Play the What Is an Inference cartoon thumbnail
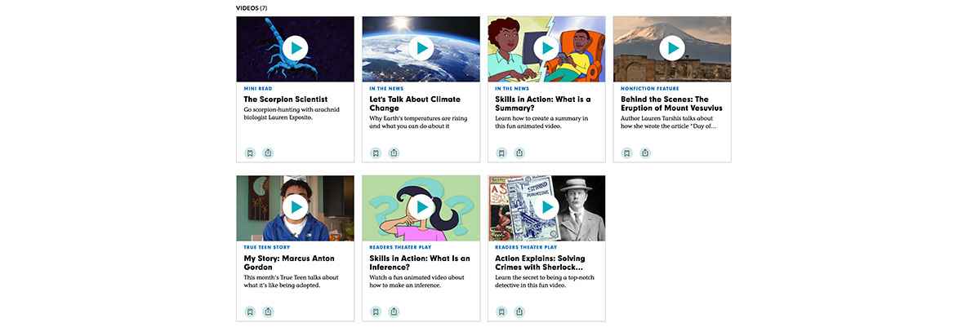 pos(421,207)
